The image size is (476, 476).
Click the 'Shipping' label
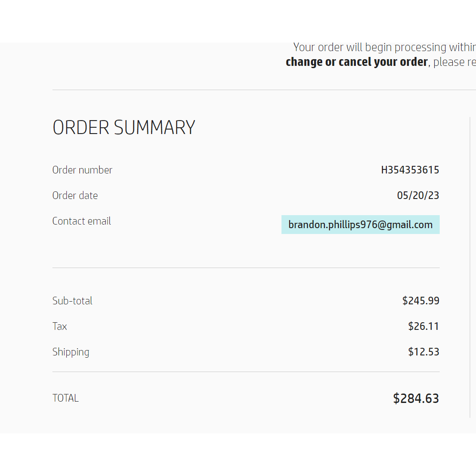coord(71,352)
